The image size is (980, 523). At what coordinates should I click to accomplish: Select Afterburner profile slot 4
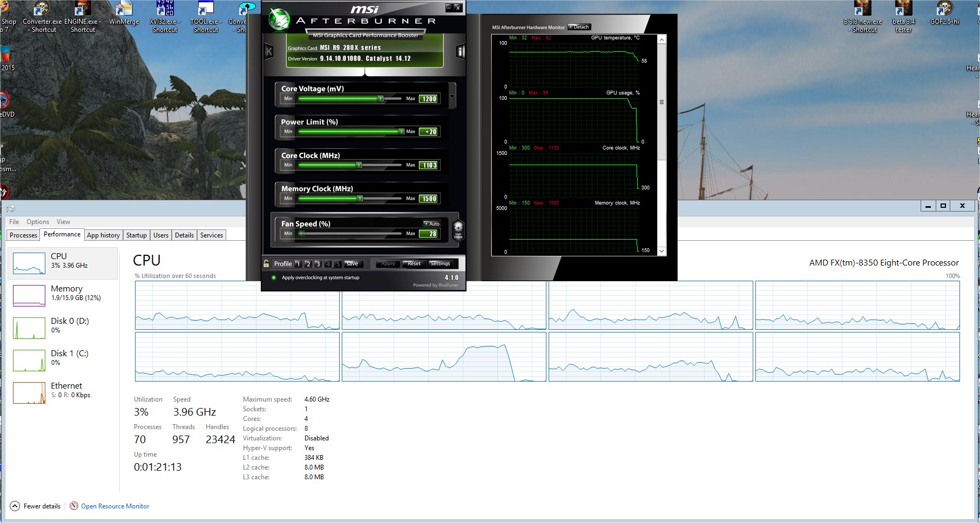click(328, 264)
